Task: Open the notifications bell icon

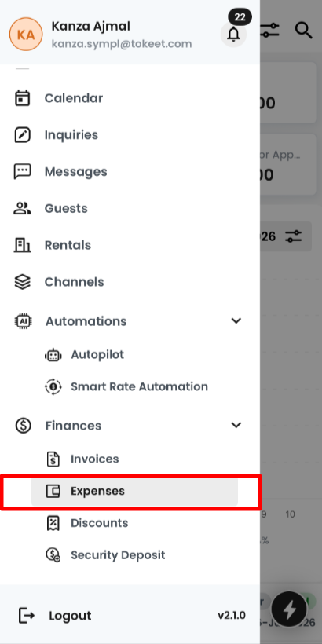Action: (x=233, y=34)
